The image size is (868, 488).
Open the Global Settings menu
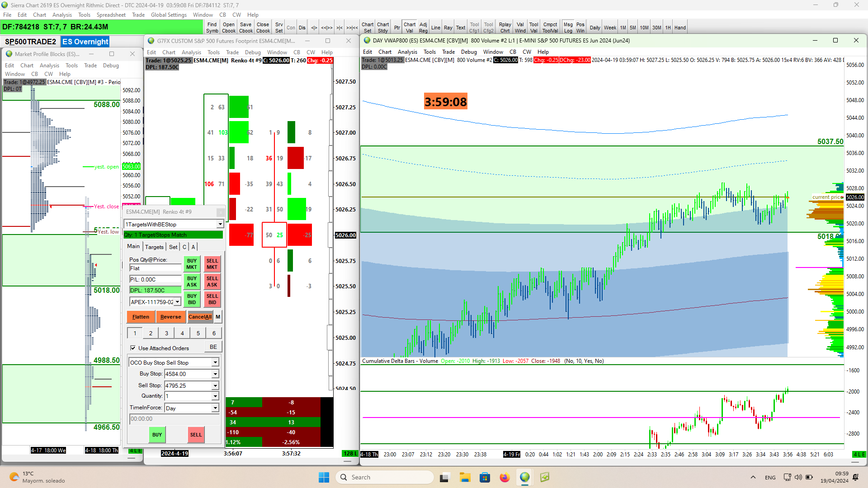[x=169, y=15]
